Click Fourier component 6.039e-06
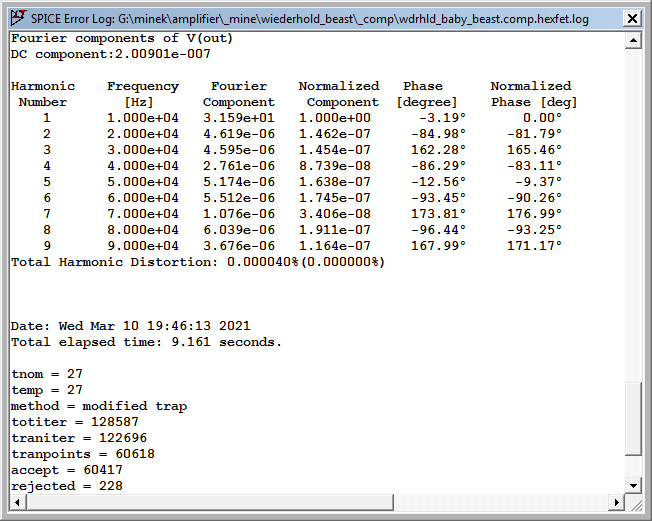The height and width of the screenshot is (521, 652). (x=239, y=230)
